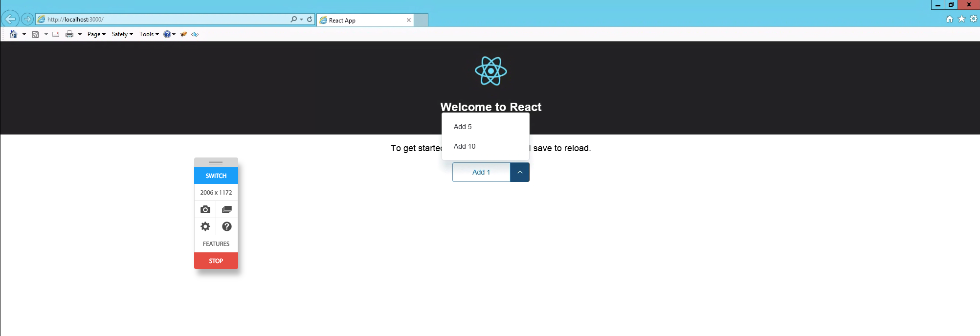The image size is (980, 336).
Task: Click the red STOP button
Action: [216, 261]
